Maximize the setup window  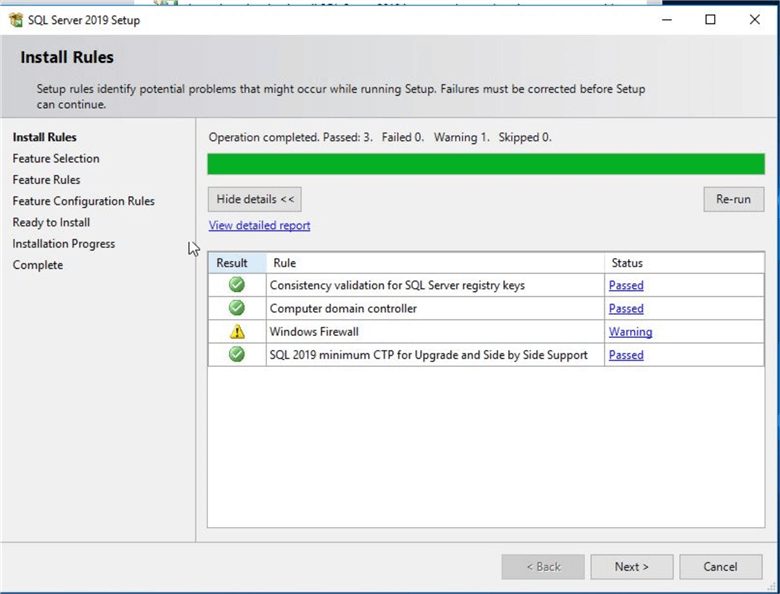(710, 20)
